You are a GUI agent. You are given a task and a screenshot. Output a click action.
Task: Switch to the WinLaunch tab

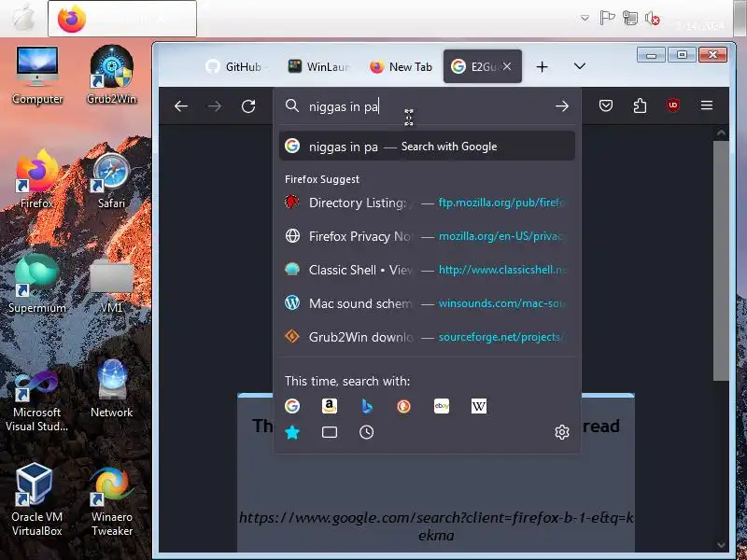click(318, 66)
